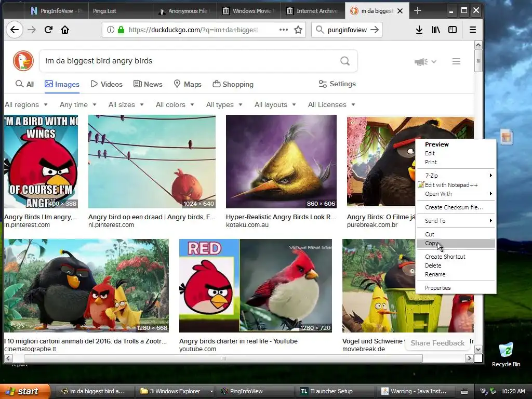Viewport: 532px width, 399px height.
Task: Switch to the Windows Movie tab
Action: coord(249,11)
